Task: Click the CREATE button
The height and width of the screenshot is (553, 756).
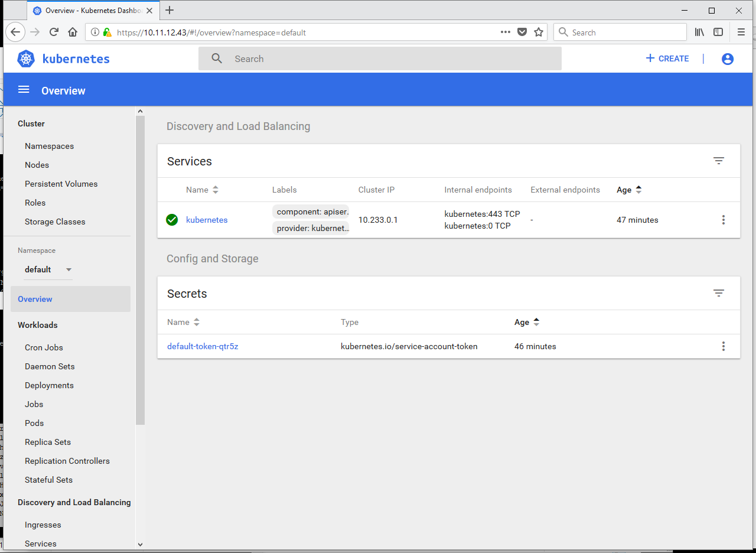Action: point(667,58)
